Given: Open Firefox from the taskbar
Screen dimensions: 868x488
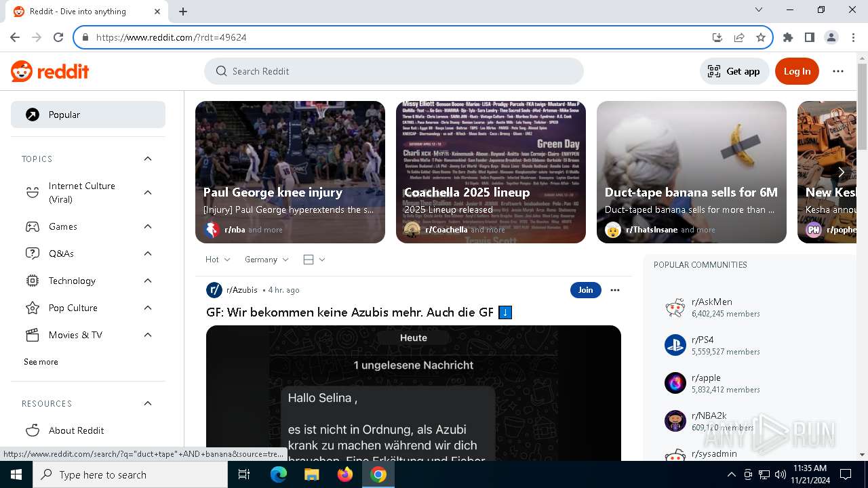Looking at the screenshot, I should point(345,474).
